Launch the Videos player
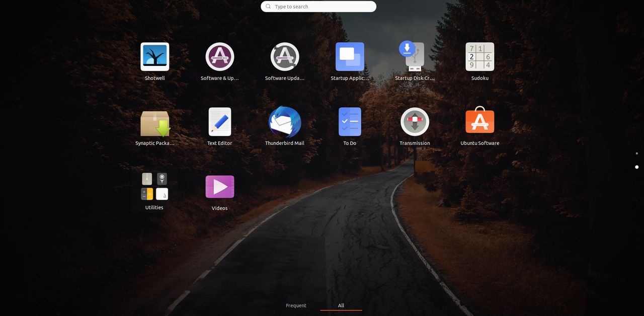This screenshot has width=644, height=316. pos(220,187)
